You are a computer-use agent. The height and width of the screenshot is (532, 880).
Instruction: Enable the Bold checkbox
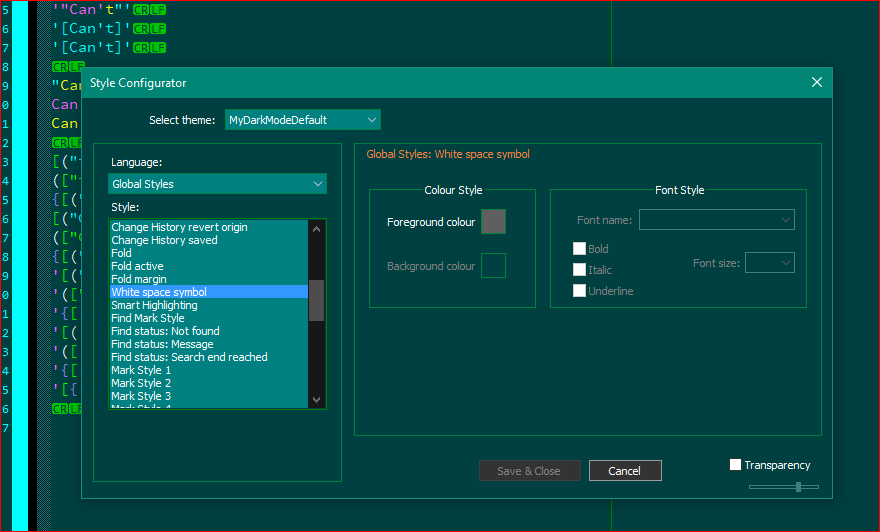[579, 249]
